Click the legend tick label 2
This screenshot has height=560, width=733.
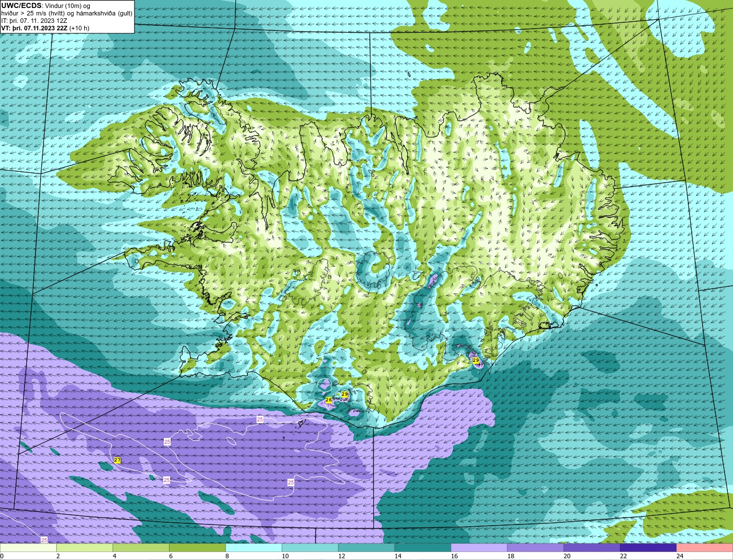click(58, 556)
